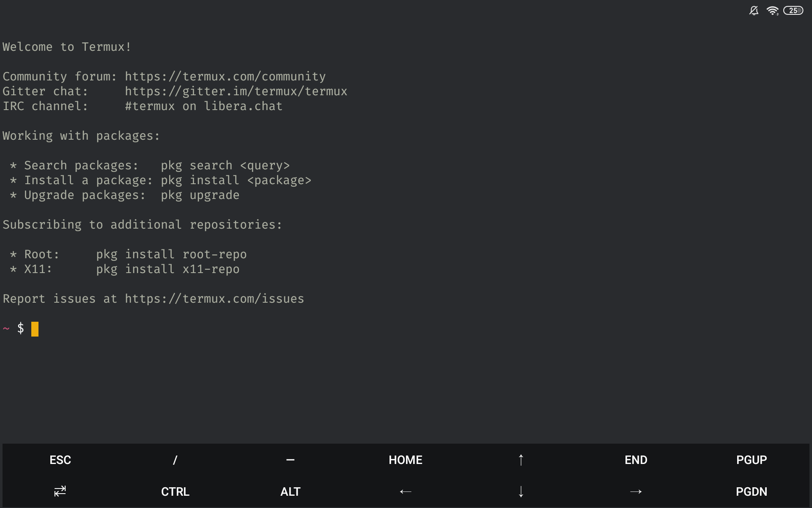This screenshot has height=508, width=812.
Task: Tap the keyboard toggle key on the left
Action: pyautogui.click(x=59, y=491)
